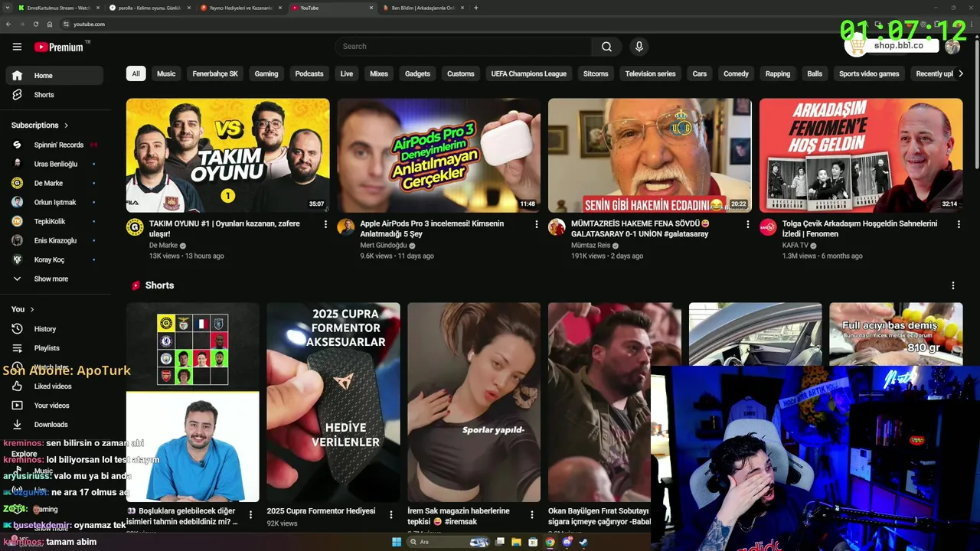Open İrem Sak Sporlar yapıldı short thumbnail
Screen dimensions: 980x551
click(474, 403)
